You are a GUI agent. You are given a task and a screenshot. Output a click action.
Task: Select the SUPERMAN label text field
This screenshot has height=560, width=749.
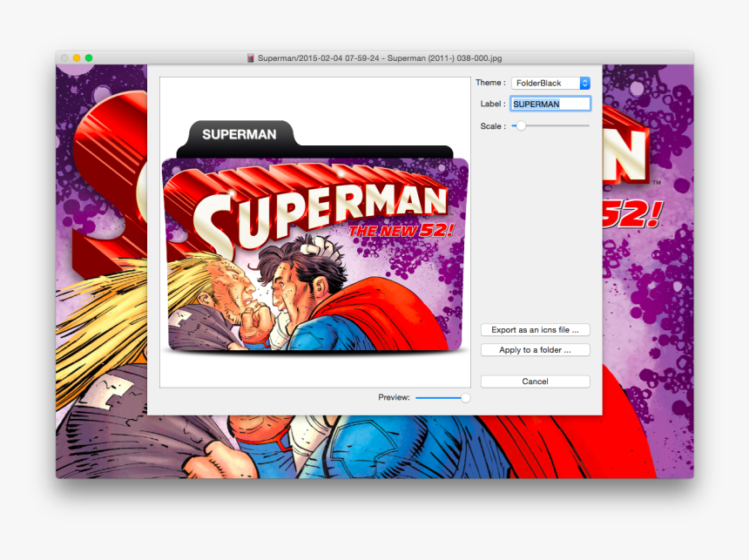[550, 103]
